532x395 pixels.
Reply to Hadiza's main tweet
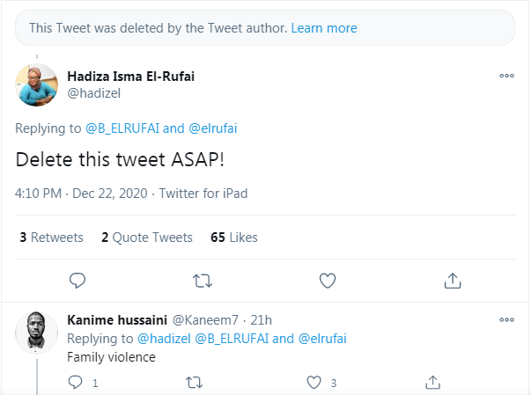pos(78,281)
